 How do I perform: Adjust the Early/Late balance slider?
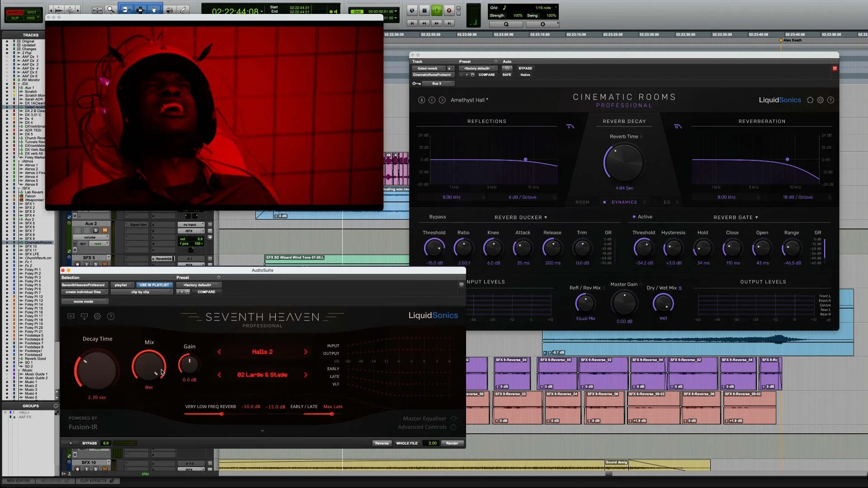click(x=331, y=414)
